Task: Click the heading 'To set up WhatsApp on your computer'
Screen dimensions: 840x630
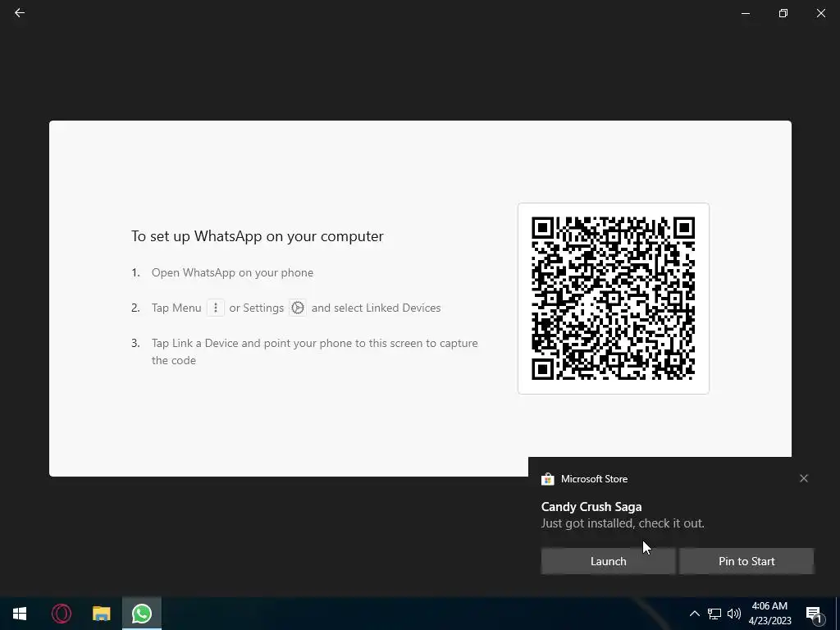Action: 258,236
